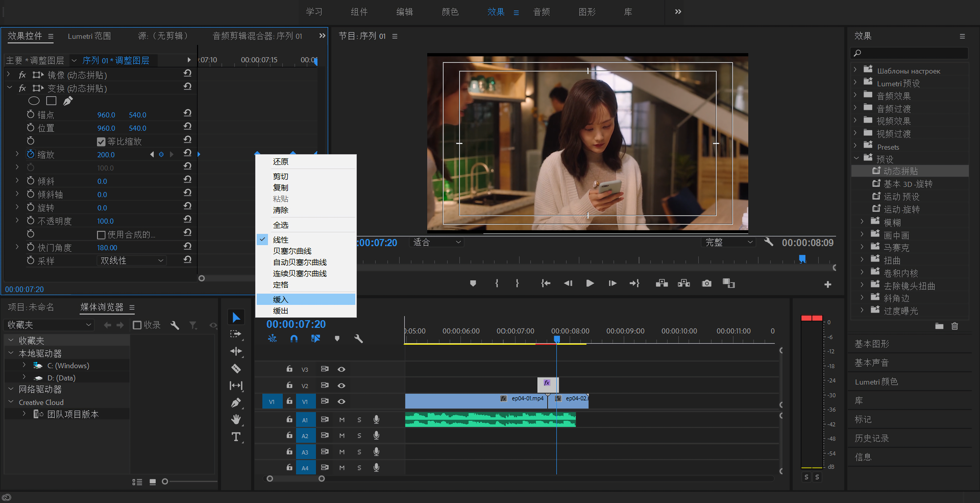
Task: Open the button editor plus icon
Action: (x=827, y=285)
